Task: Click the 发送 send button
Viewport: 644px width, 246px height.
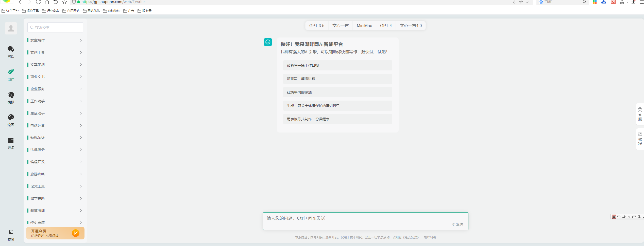Action: pyautogui.click(x=457, y=224)
